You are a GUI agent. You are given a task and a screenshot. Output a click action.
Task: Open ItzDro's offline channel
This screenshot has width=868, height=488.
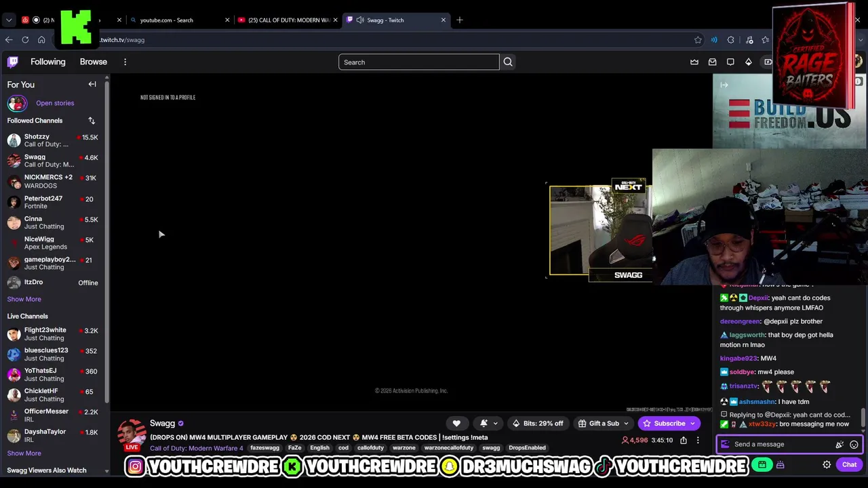[53, 283]
